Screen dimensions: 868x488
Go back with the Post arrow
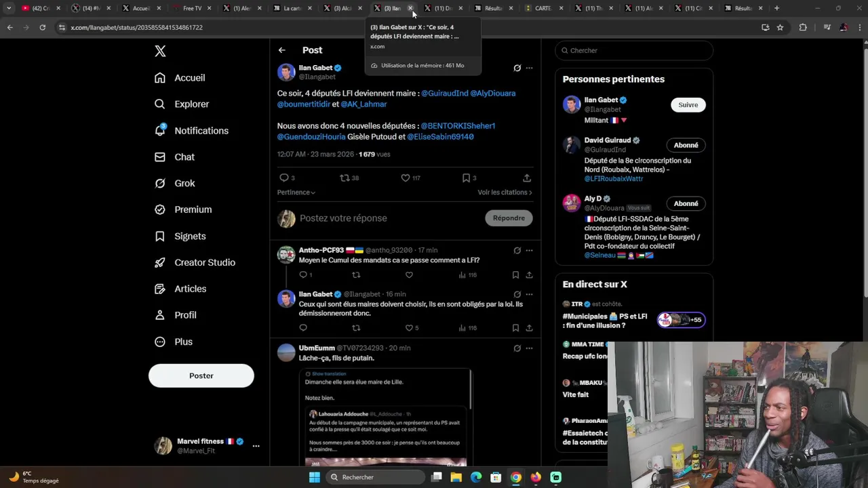[x=281, y=50]
